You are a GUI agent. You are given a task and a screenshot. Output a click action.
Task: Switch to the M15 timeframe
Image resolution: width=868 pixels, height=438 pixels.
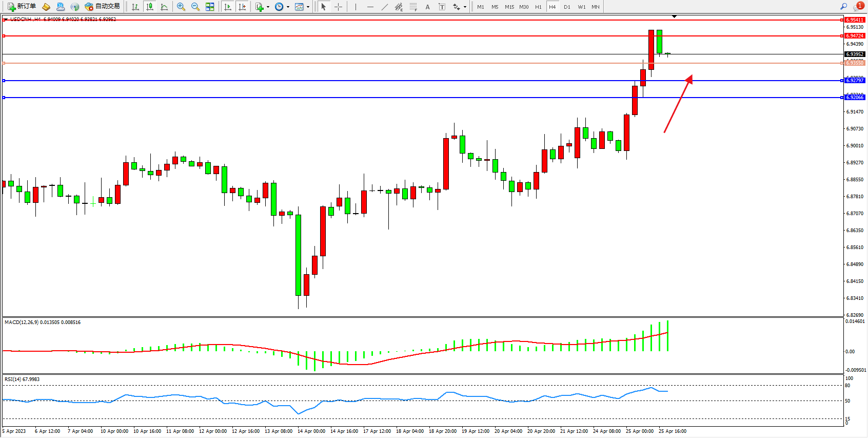pos(509,7)
